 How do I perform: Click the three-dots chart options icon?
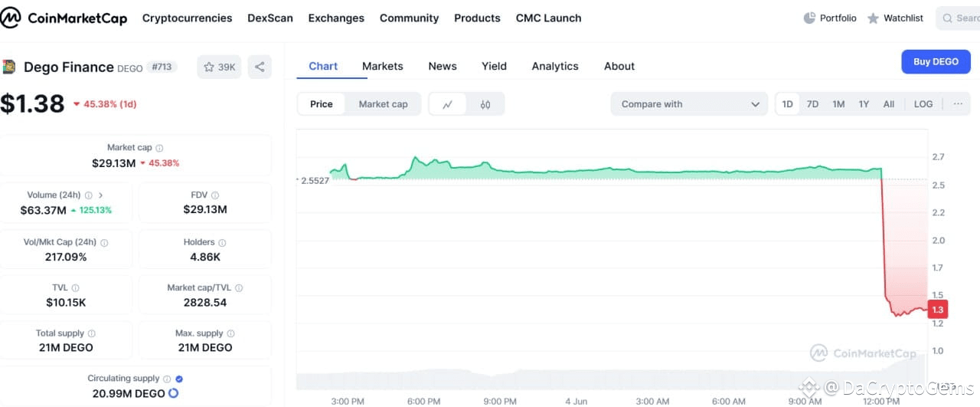point(958,104)
